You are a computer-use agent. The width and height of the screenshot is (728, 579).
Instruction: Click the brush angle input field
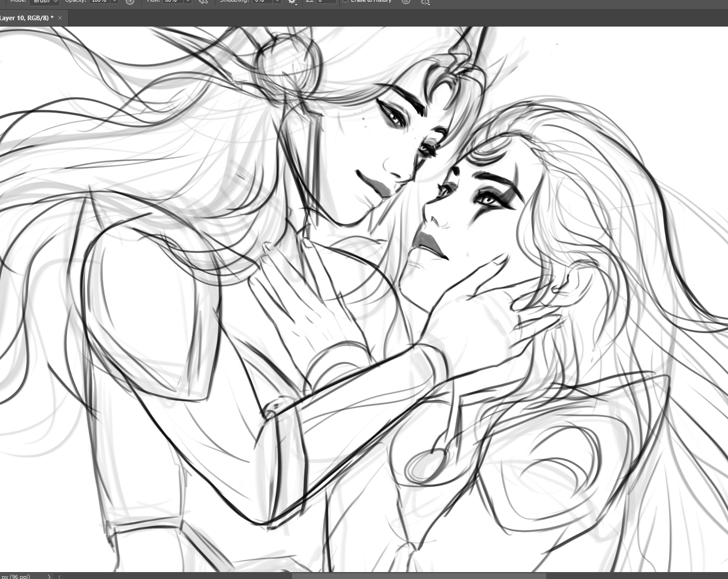326,1
